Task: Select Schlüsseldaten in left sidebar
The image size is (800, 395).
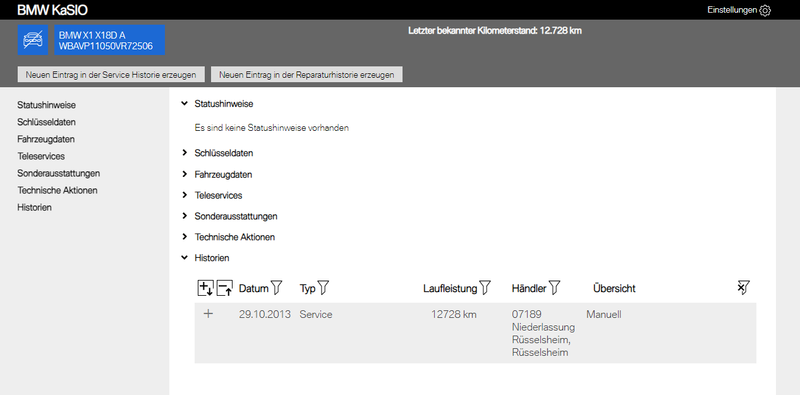Action: point(46,122)
